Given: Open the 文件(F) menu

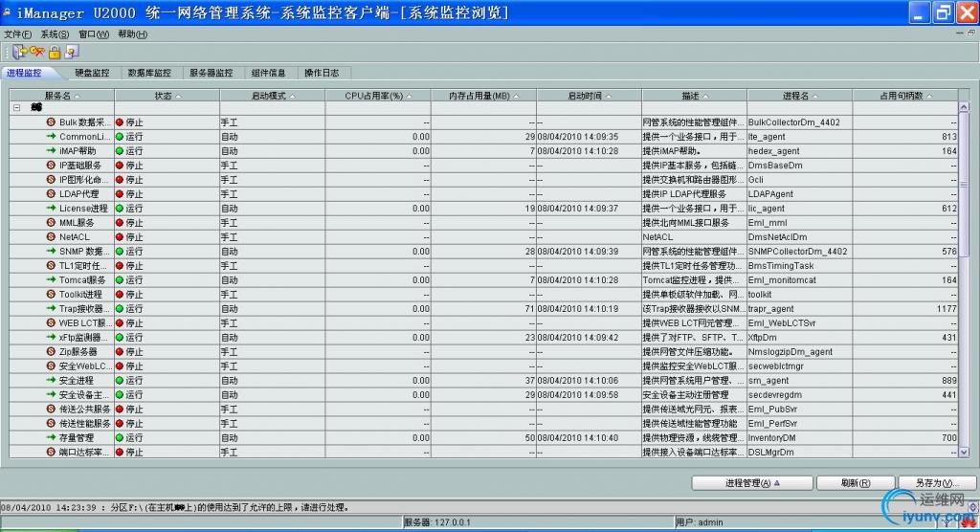Looking at the screenshot, I should point(17,34).
